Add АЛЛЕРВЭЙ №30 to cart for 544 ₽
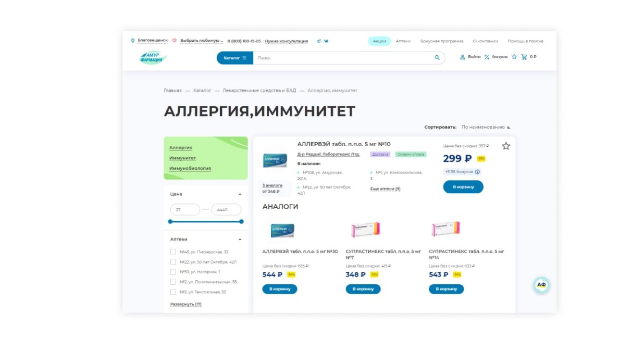Screen dimensions: 644x353 pyautogui.click(x=280, y=289)
